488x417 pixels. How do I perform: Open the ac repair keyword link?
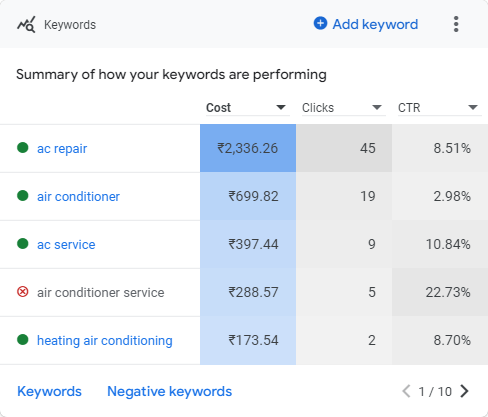click(62, 149)
